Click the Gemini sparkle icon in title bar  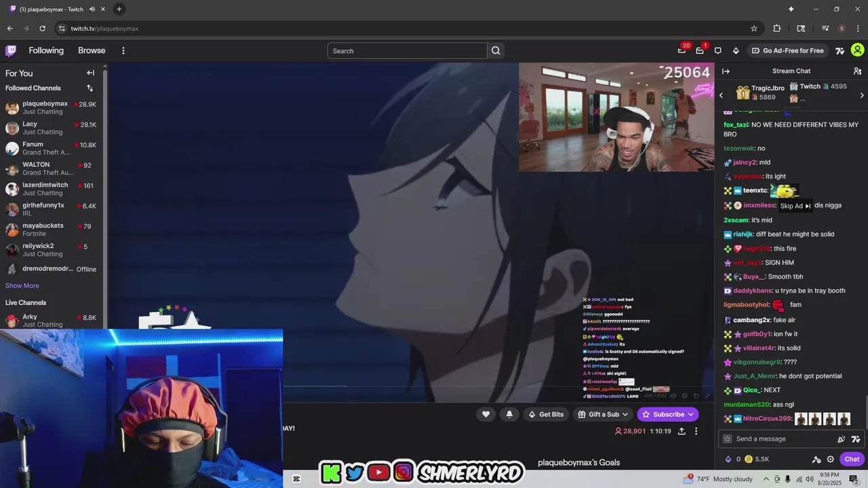point(791,9)
